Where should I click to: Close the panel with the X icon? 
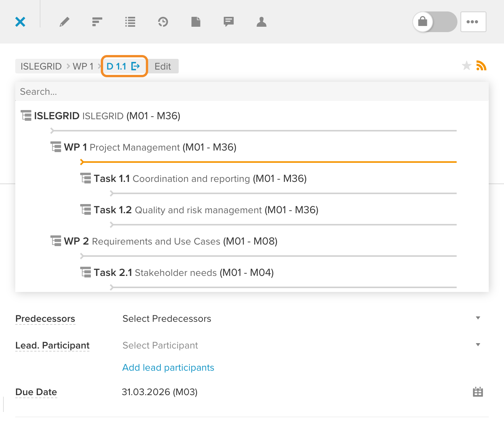20,22
